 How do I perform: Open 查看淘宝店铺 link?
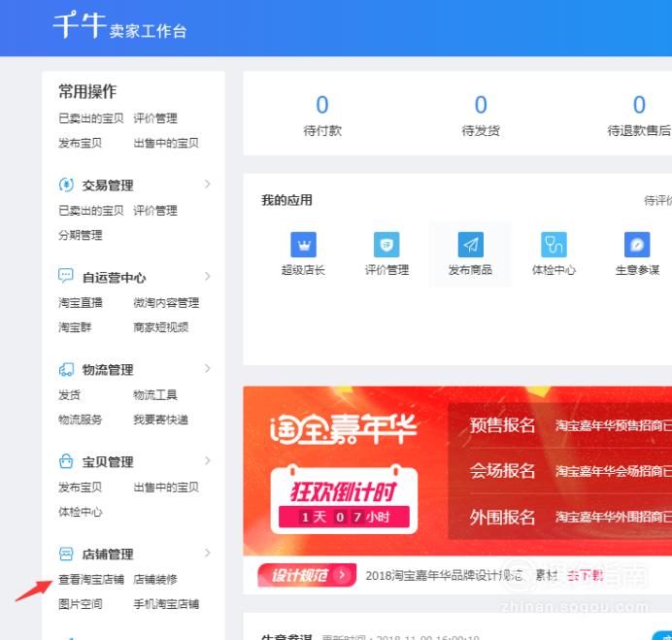[91, 579]
